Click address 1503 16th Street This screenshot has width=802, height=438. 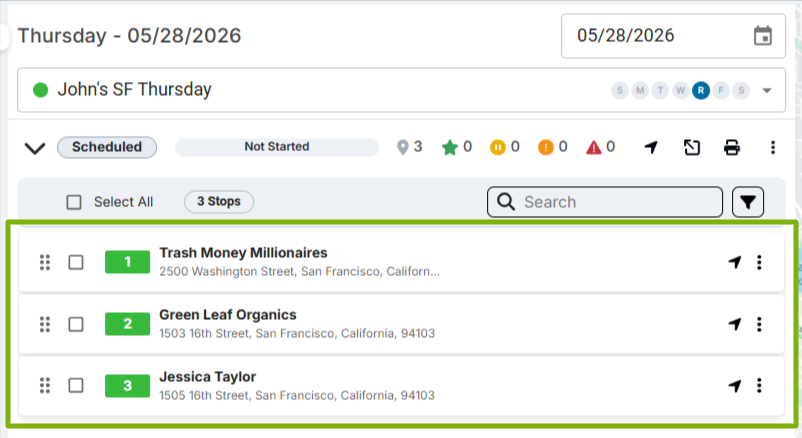[x=297, y=333]
